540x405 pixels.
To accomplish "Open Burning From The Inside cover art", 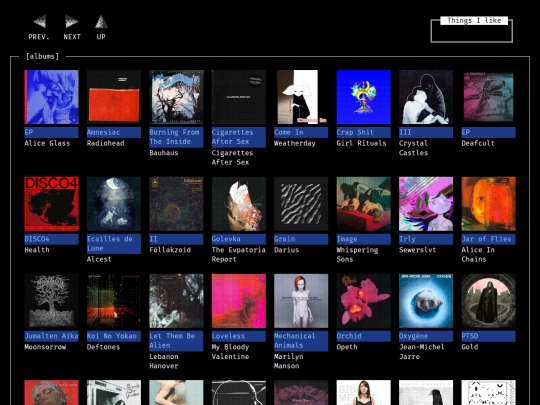I will [176, 97].
